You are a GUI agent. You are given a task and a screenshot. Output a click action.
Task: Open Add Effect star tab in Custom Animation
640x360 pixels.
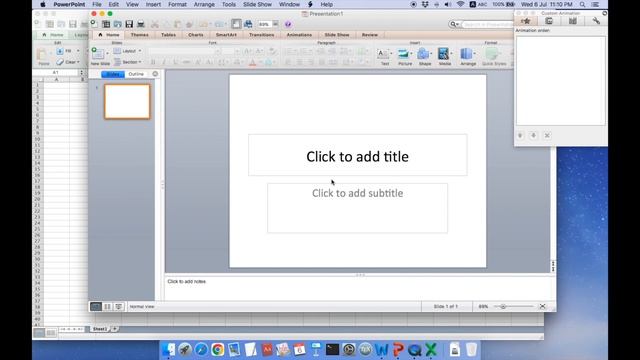coord(526,21)
